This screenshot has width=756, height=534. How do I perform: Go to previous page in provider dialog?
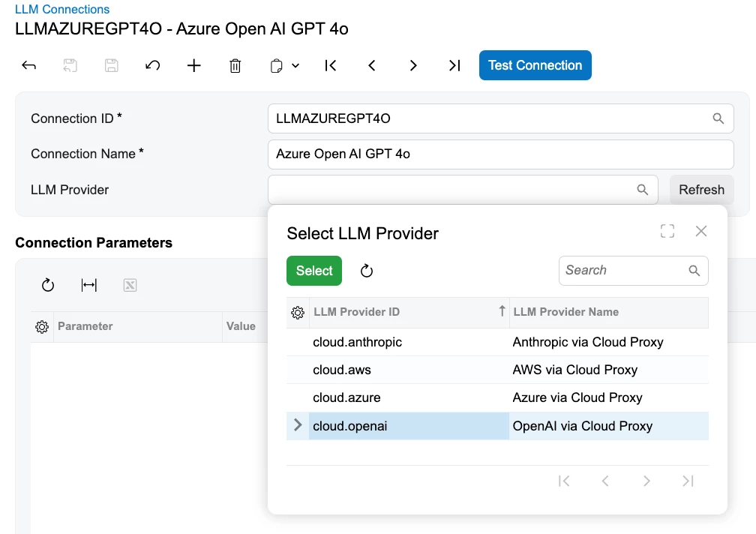(605, 481)
